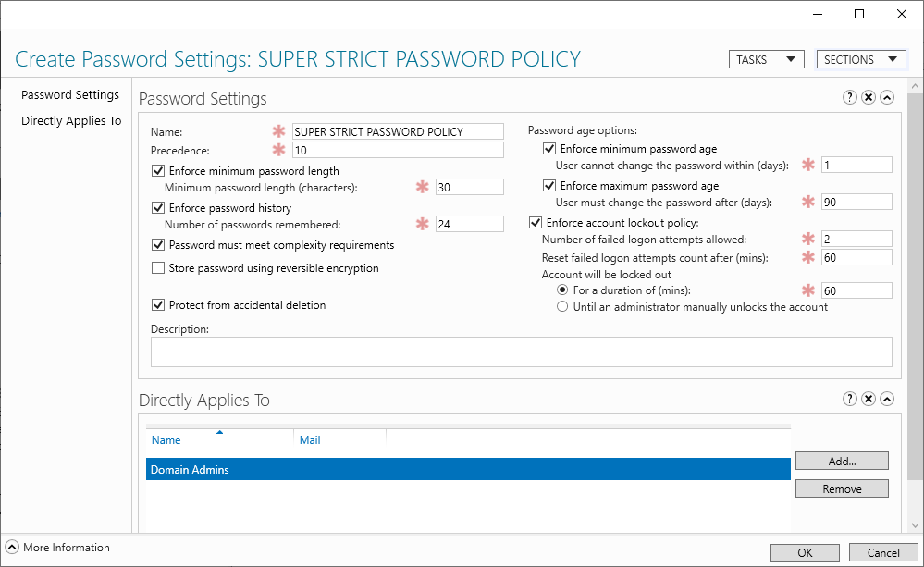The image size is (924, 567).
Task: Uncheck Enforce minimum password age
Action: (x=549, y=149)
